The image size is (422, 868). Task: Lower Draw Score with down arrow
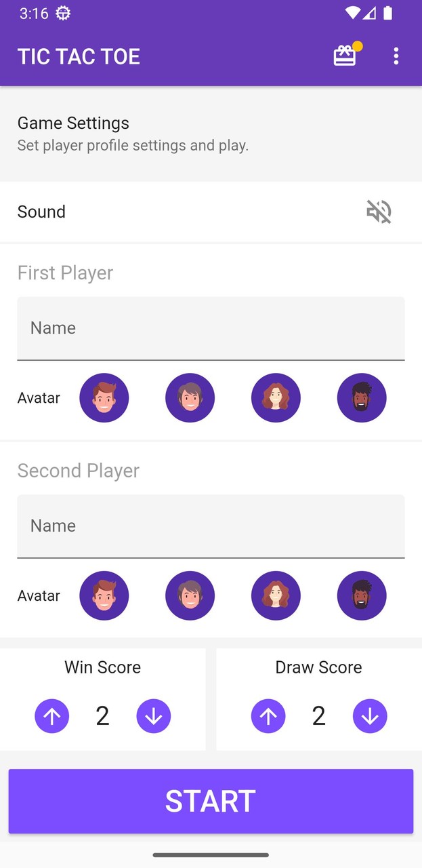tap(370, 716)
